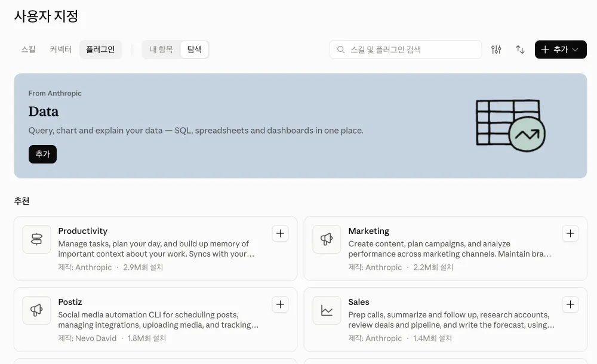597x364 pixels.
Task: Toggle to 내 항목 view
Action: coord(161,50)
